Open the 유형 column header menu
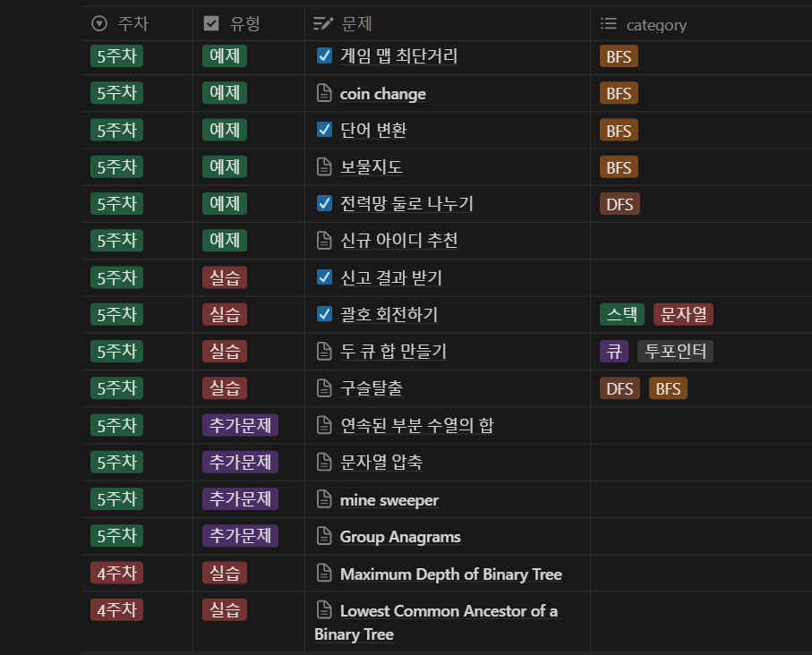The image size is (812, 655). point(249,23)
